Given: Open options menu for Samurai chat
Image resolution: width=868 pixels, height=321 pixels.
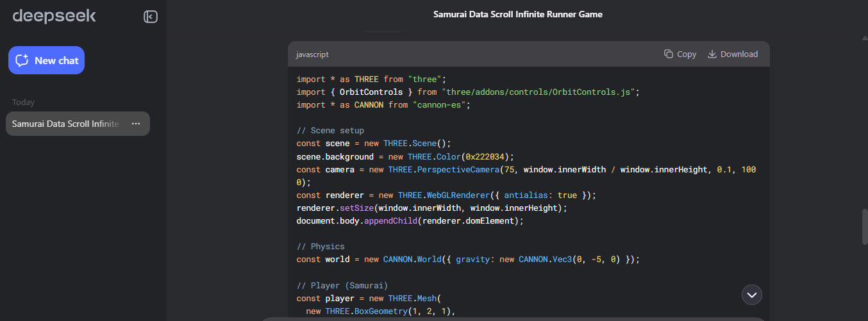Looking at the screenshot, I should tap(136, 124).
